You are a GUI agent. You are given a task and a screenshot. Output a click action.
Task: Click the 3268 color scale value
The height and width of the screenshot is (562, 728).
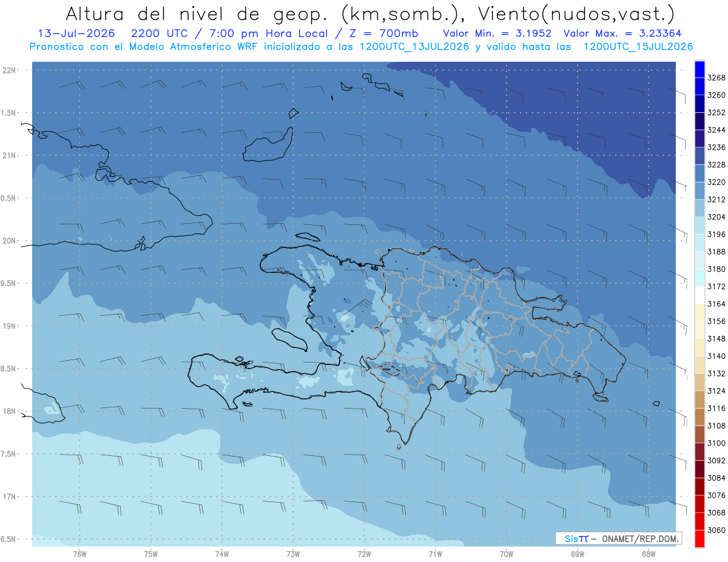click(x=716, y=78)
